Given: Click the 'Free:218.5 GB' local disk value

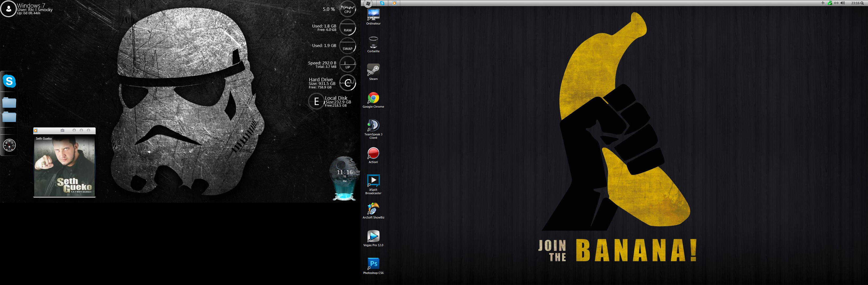Looking at the screenshot, I should (336, 105).
